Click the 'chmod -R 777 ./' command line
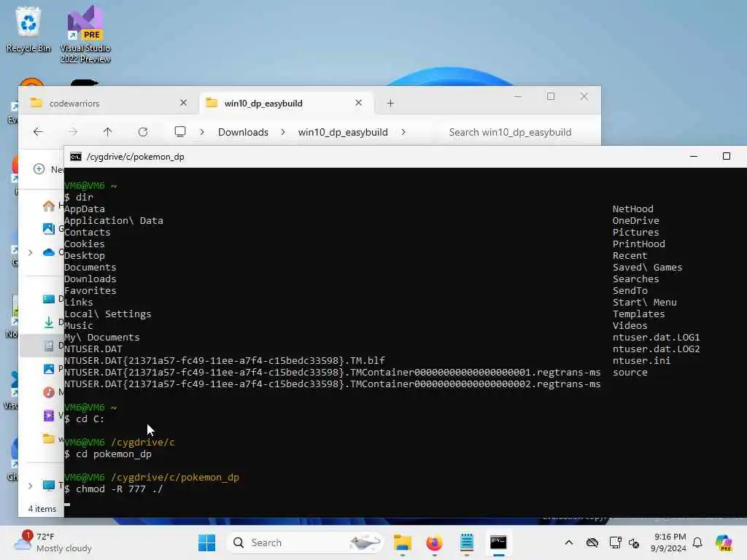 [119, 489]
